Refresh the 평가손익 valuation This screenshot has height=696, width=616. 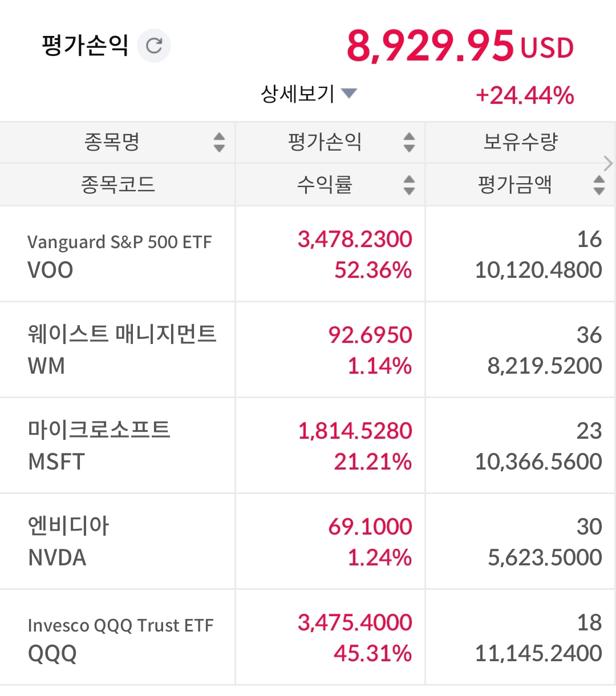(x=154, y=46)
